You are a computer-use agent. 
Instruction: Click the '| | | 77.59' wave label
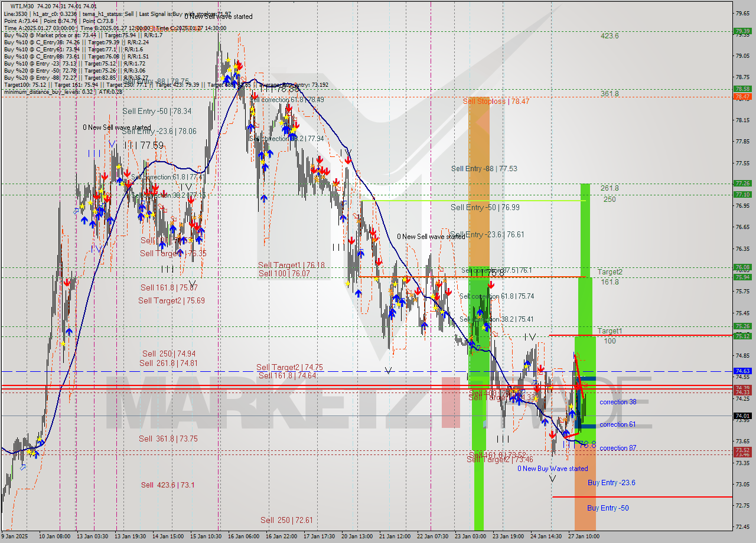[144, 145]
